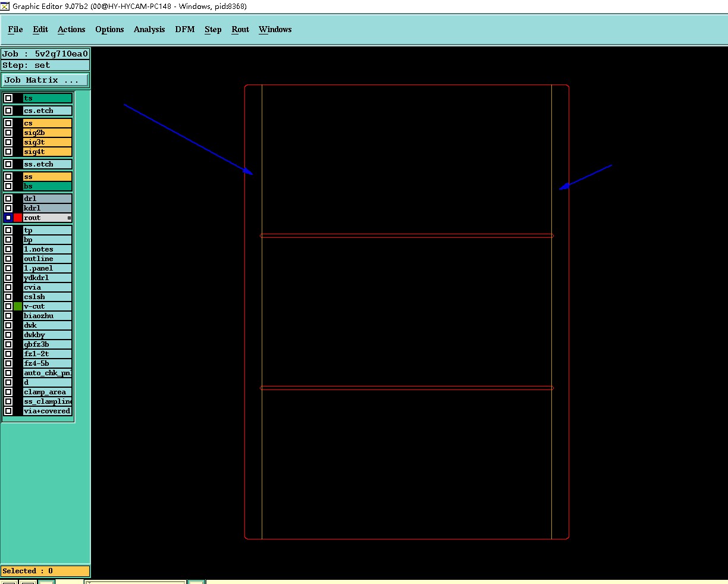The image size is (728, 584).
Task: Select the drl layer name
Action: tap(48, 199)
